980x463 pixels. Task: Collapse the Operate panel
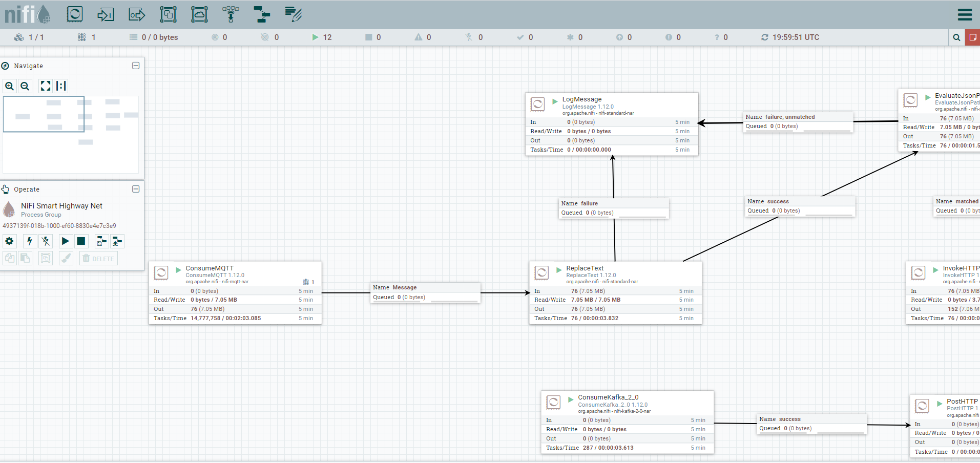coord(136,189)
